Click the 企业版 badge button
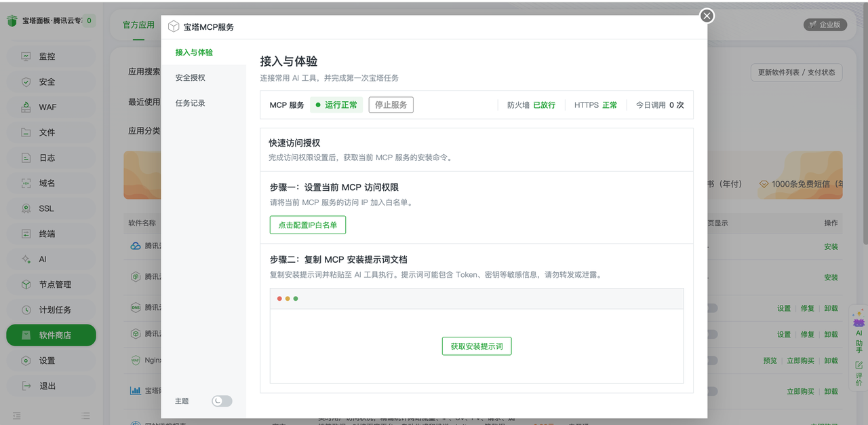 825,24
